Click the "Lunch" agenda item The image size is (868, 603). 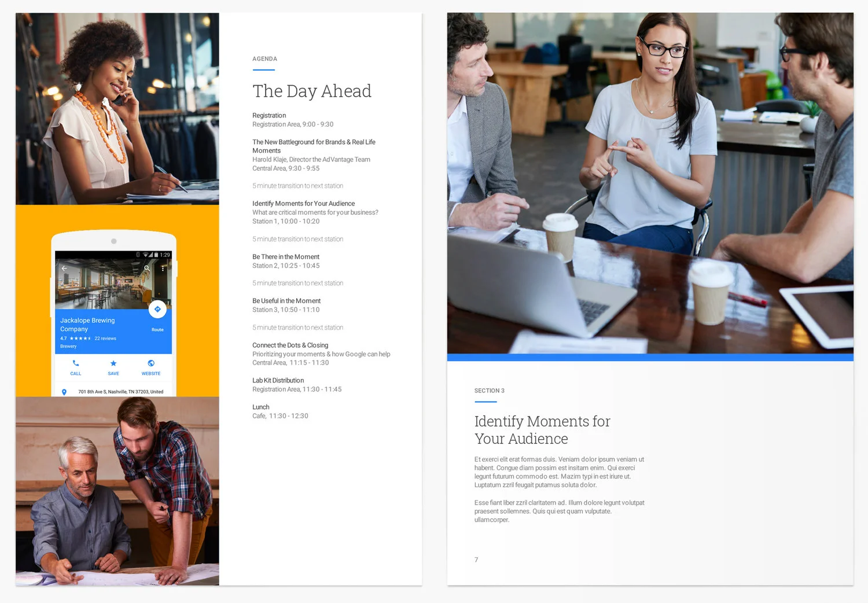coord(261,407)
